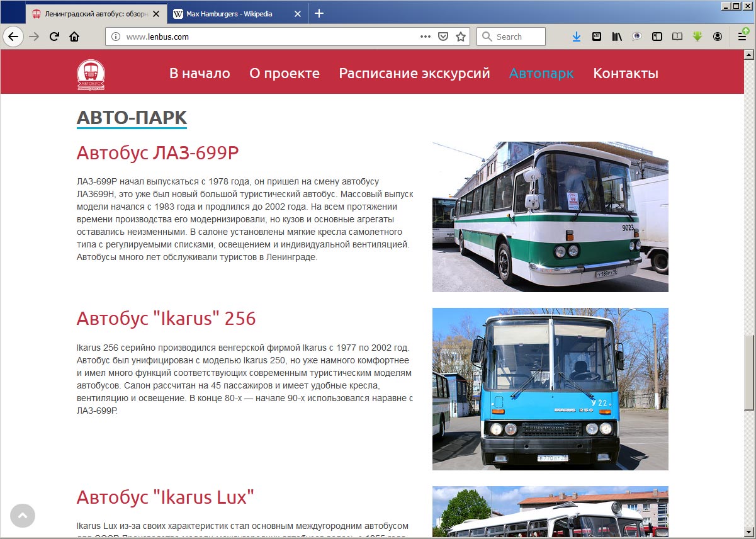Open the Контакты page
This screenshot has width=756, height=539.
click(x=626, y=74)
